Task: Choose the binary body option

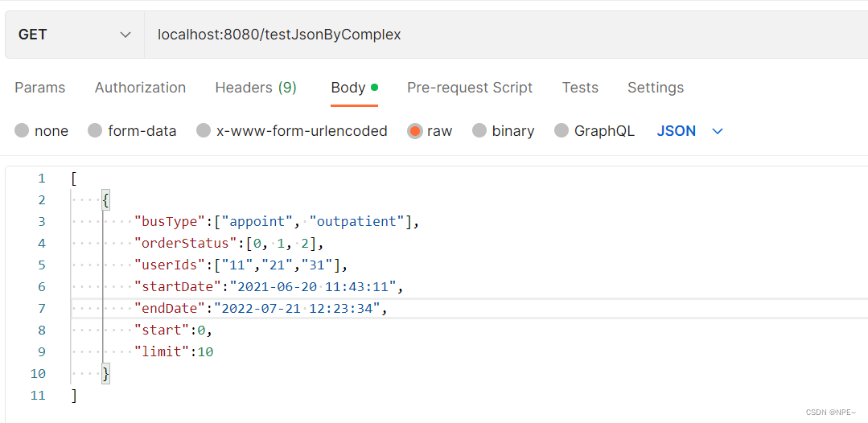Action: [479, 131]
